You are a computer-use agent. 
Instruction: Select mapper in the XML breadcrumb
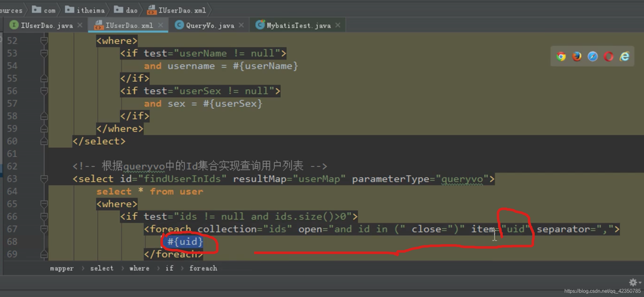62,268
